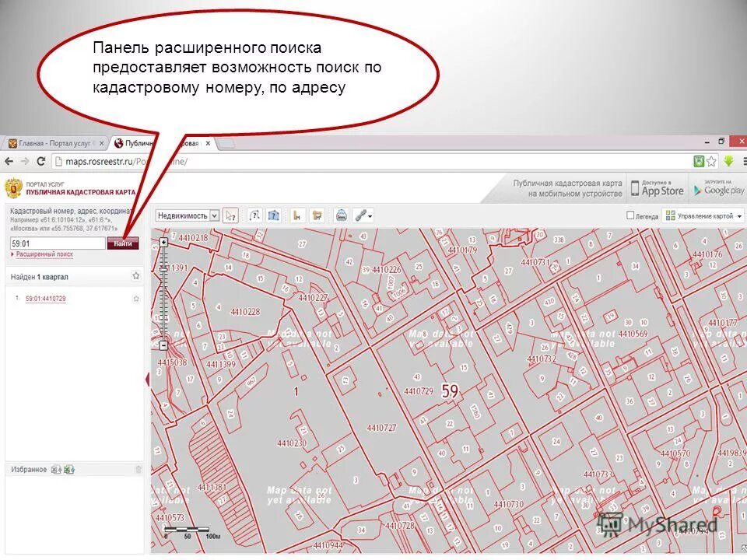The height and width of the screenshot is (560, 747).
Task: Click the link sharing tool icon
Action: pyautogui.click(x=359, y=215)
